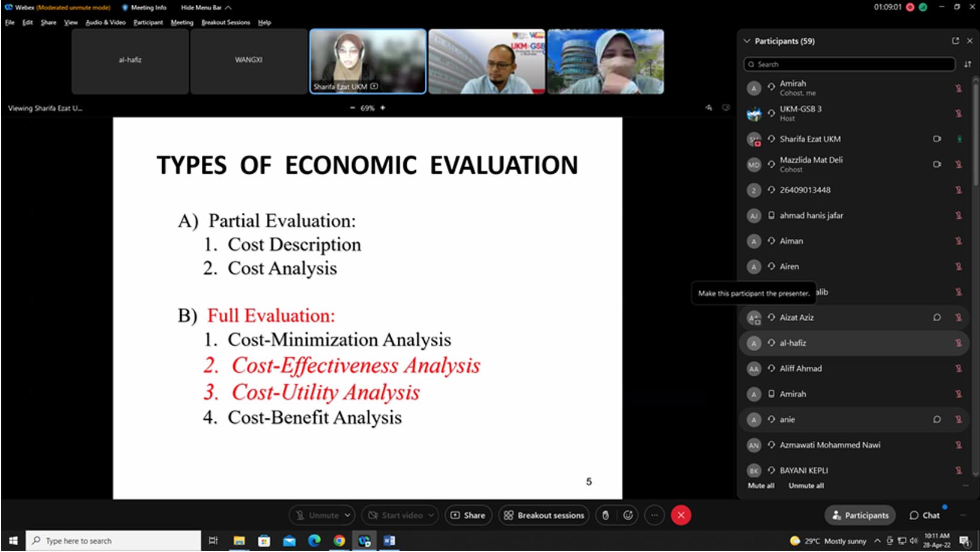
Task: Click the zoom out minus icon
Action: point(353,108)
